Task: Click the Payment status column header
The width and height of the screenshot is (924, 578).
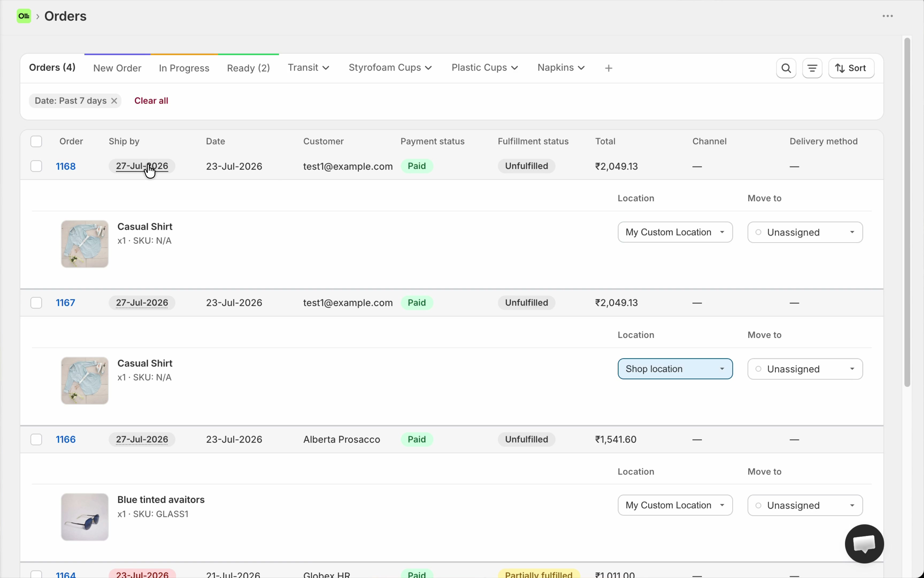Action: (433, 142)
